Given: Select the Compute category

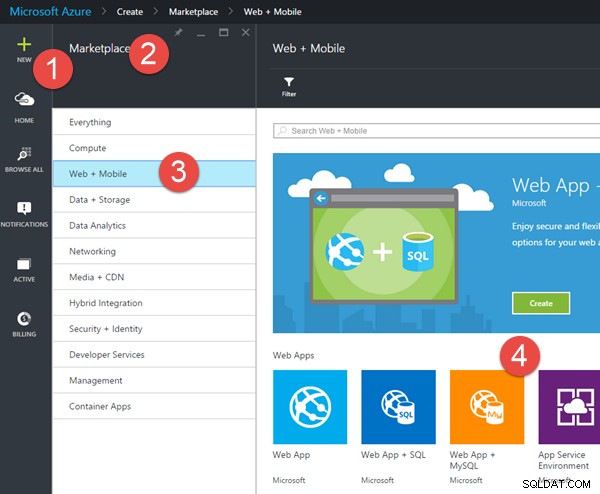Looking at the screenshot, I should click(154, 148).
